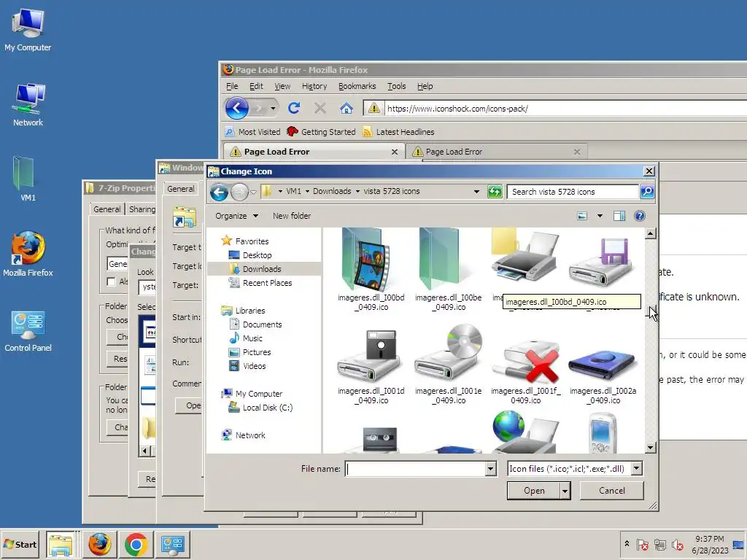Select the printer with folder icon file
The height and width of the screenshot is (560, 747).
pos(525,257)
